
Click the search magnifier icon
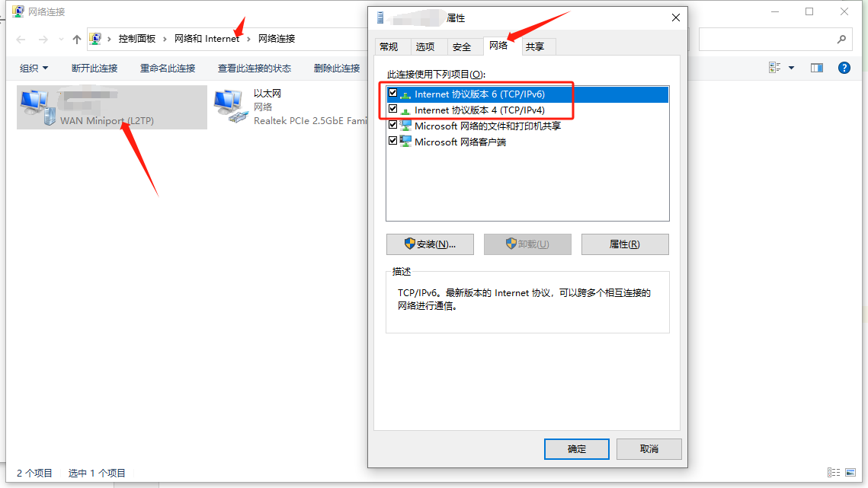point(841,39)
